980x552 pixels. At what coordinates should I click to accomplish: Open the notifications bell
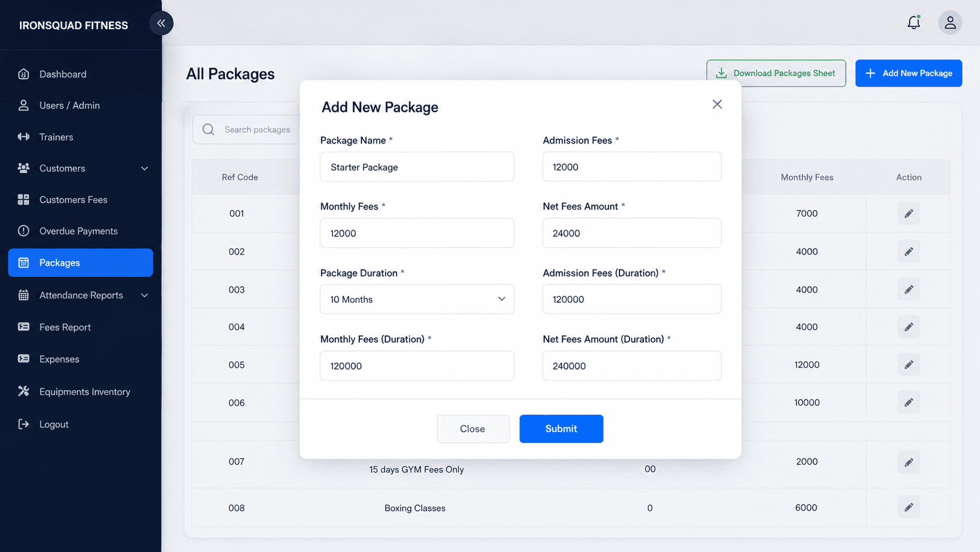point(914,23)
